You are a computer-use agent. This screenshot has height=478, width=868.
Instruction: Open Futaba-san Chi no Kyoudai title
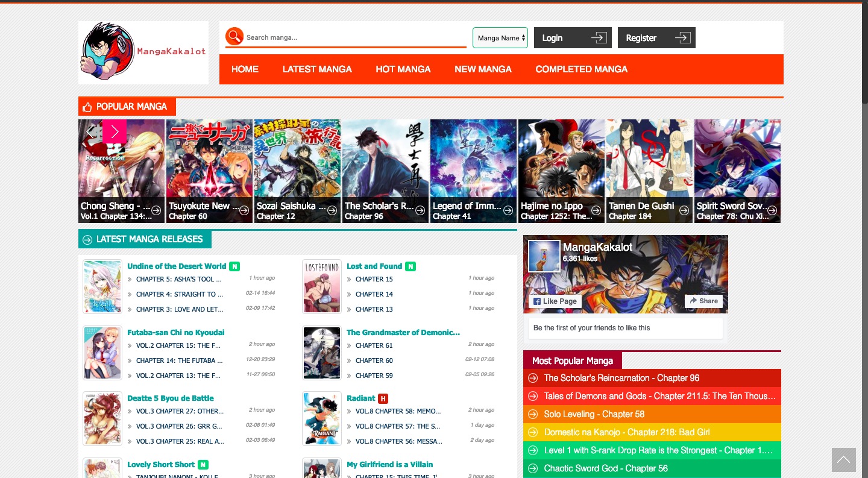(x=176, y=333)
